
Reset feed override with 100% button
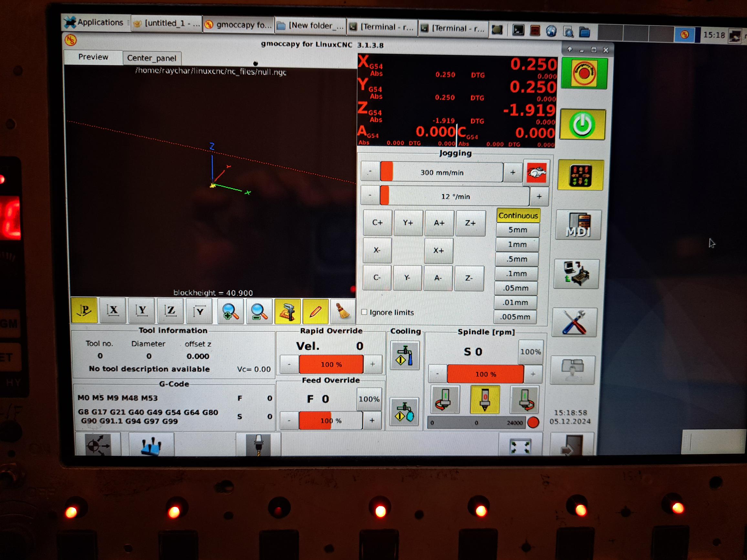369,399
